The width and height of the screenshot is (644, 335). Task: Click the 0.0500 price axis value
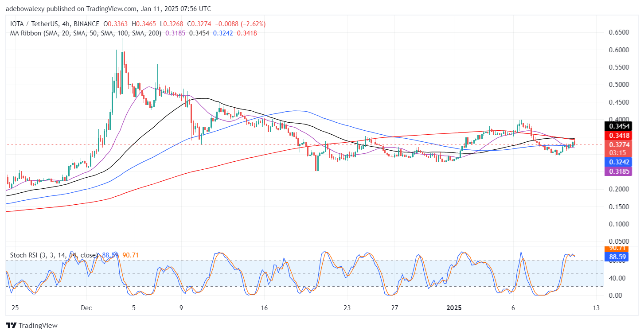(x=620, y=242)
